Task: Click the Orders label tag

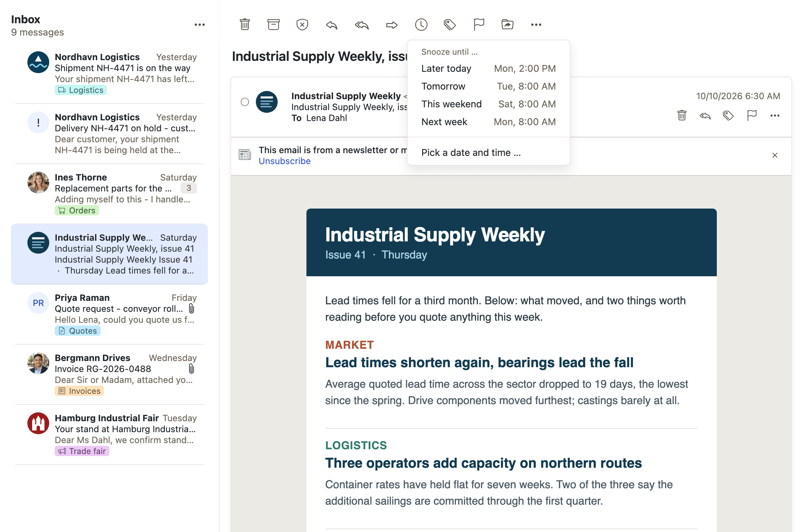Action: click(77, 210)
